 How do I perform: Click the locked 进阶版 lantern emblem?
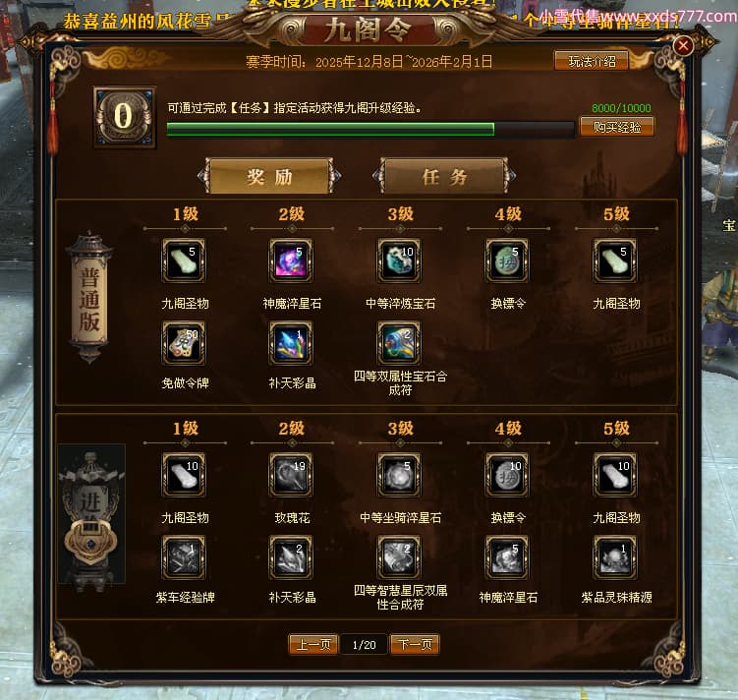[x=91, y=515]
